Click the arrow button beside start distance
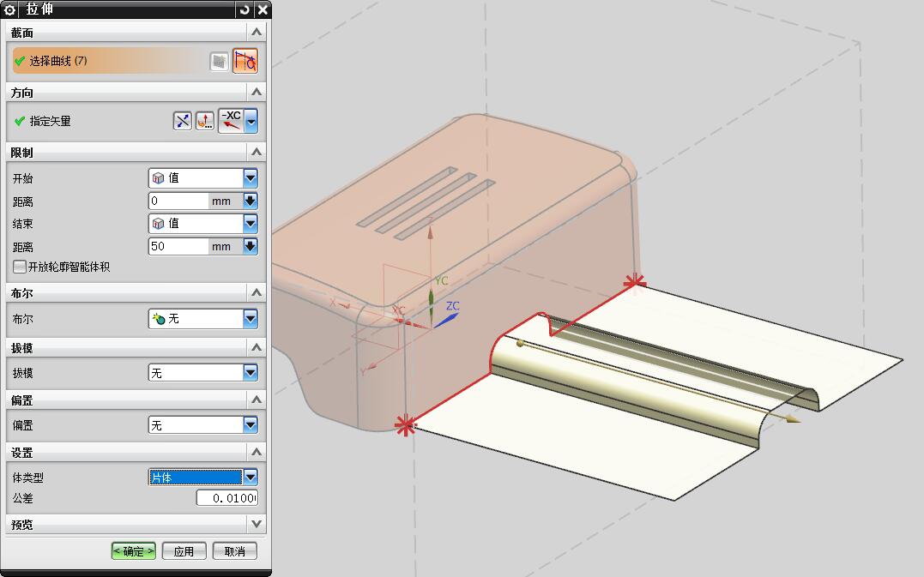The image size is (924, 577). tap(251, 201)
